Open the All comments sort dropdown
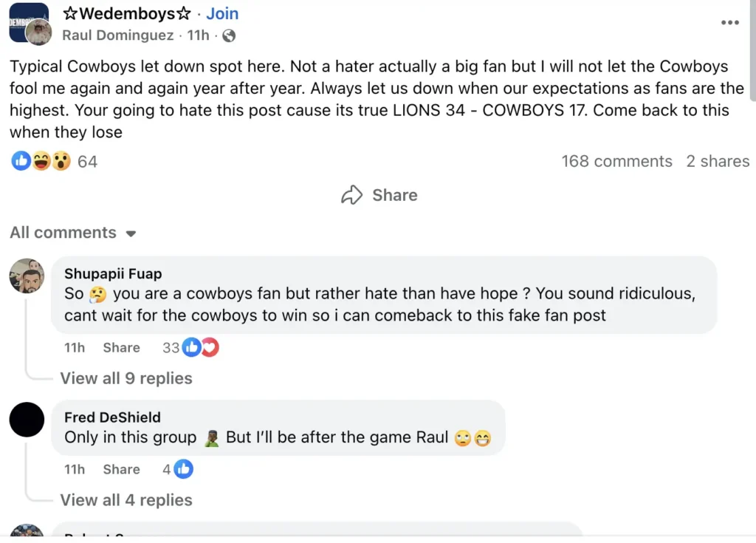The height and width of the screenshot is (543, 756). 72,233
